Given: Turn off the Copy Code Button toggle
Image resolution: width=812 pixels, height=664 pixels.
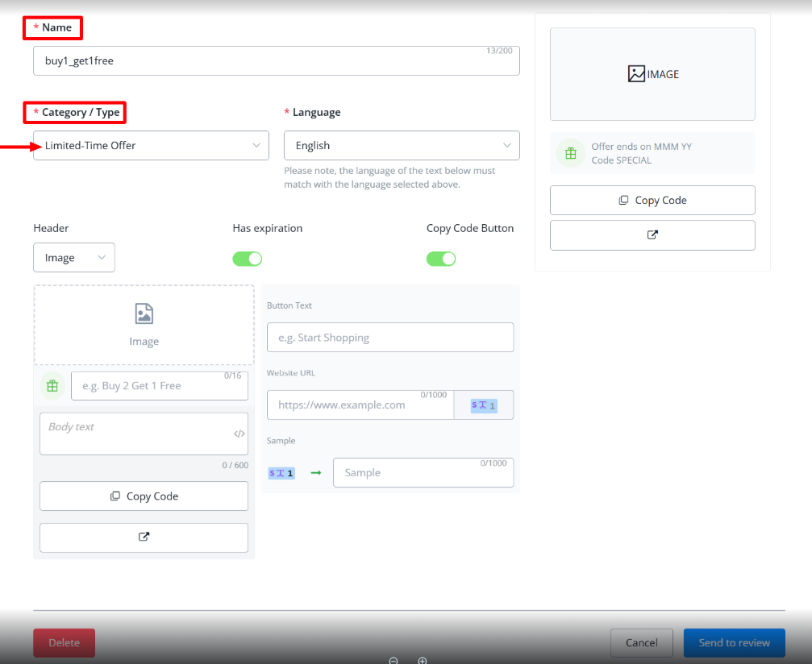Looking at the screenshot, I should pos(441,259).
